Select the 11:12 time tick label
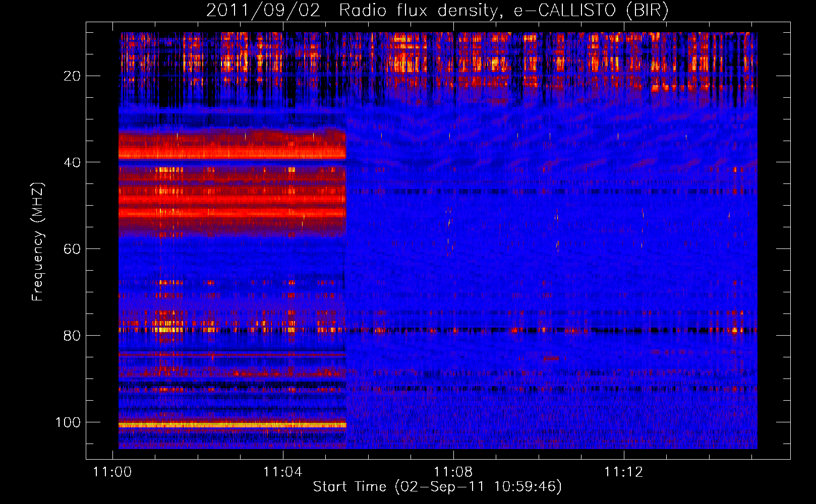816x504 pixels. click(623, 472)
